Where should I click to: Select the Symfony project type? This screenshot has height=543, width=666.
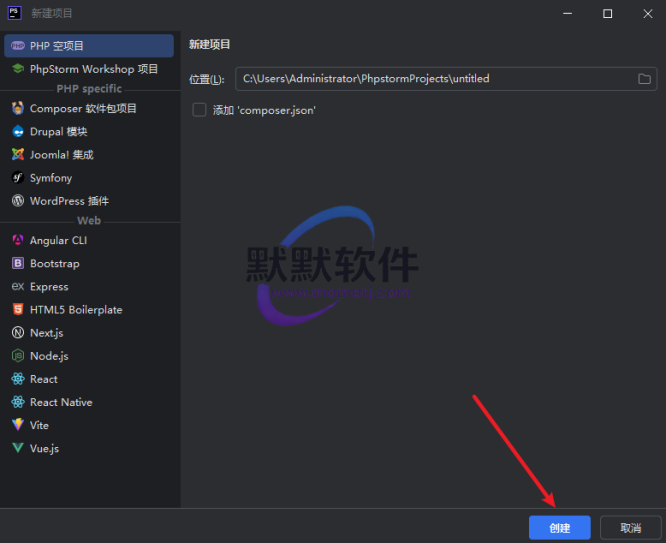tap(89, 178)
